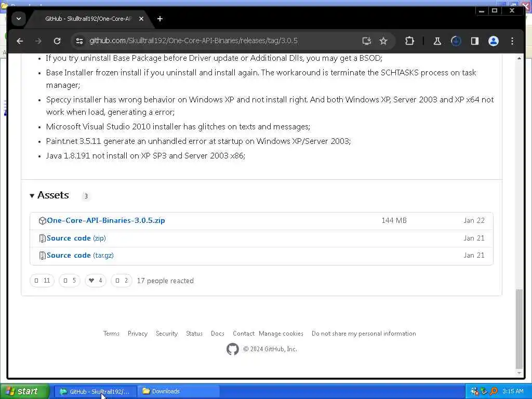Close the GitHub browser tab
532x399 pixels.
point(141,19)
